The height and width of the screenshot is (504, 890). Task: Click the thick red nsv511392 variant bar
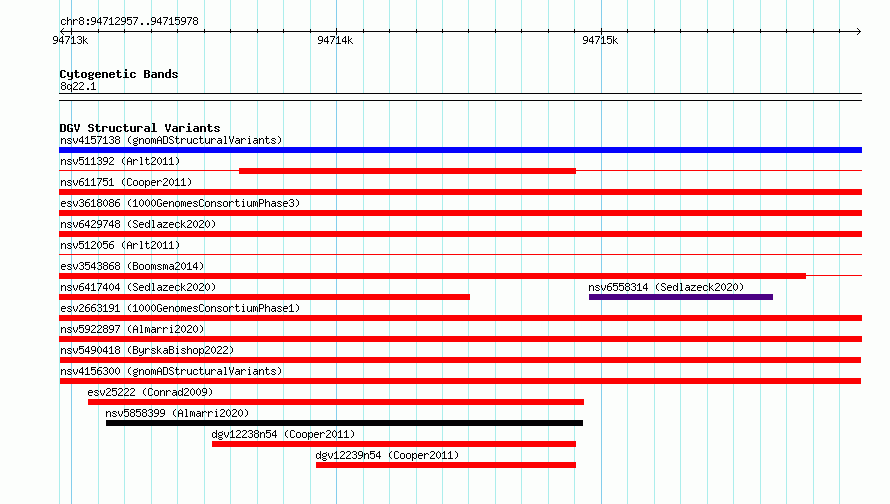[408, 171]
